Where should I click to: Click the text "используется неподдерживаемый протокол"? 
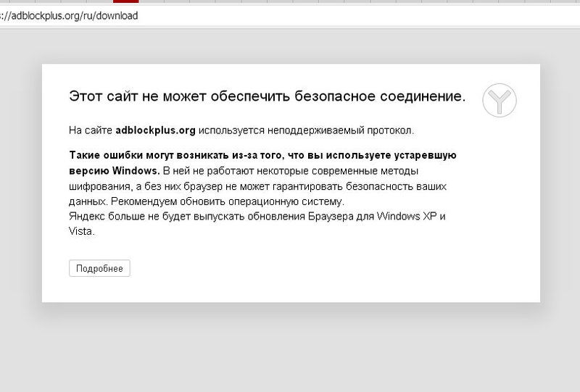tap(305, 130)
